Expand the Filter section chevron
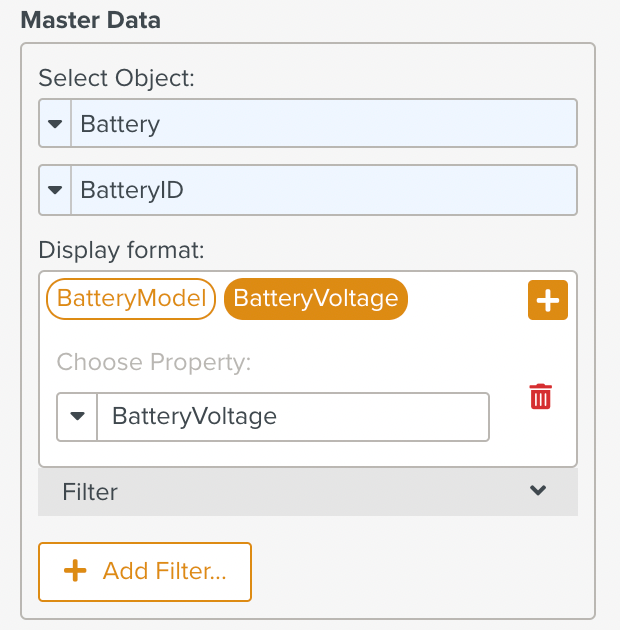Screen dimensions: 620x630 point(538,491)
